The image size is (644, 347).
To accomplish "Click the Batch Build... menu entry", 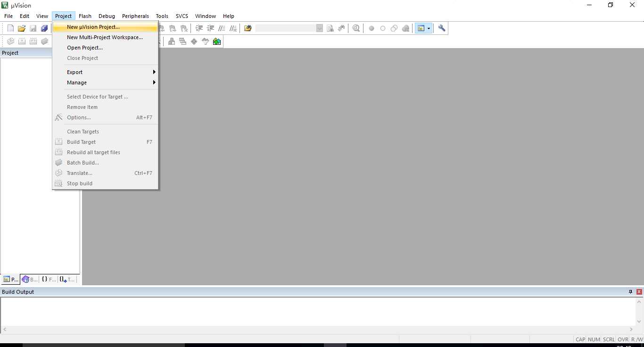I will click(106, 163).
